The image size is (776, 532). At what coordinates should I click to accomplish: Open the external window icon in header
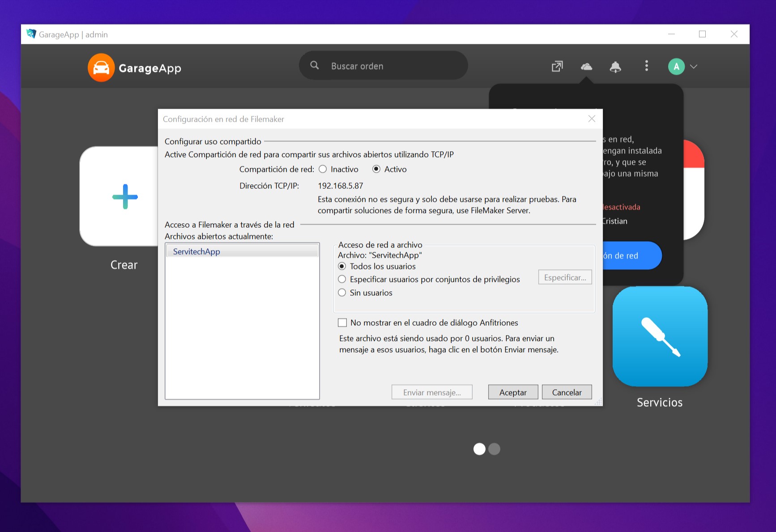[557, 66]
